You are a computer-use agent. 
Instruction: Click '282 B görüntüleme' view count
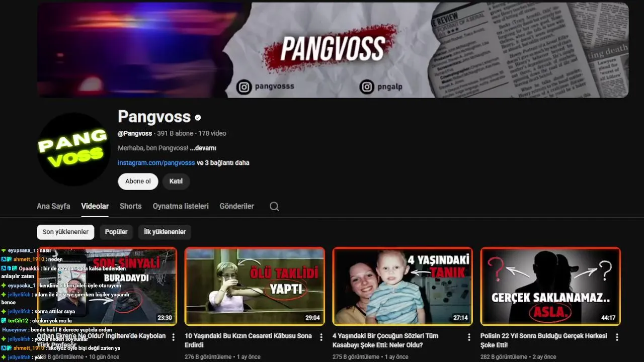[504, 357]
